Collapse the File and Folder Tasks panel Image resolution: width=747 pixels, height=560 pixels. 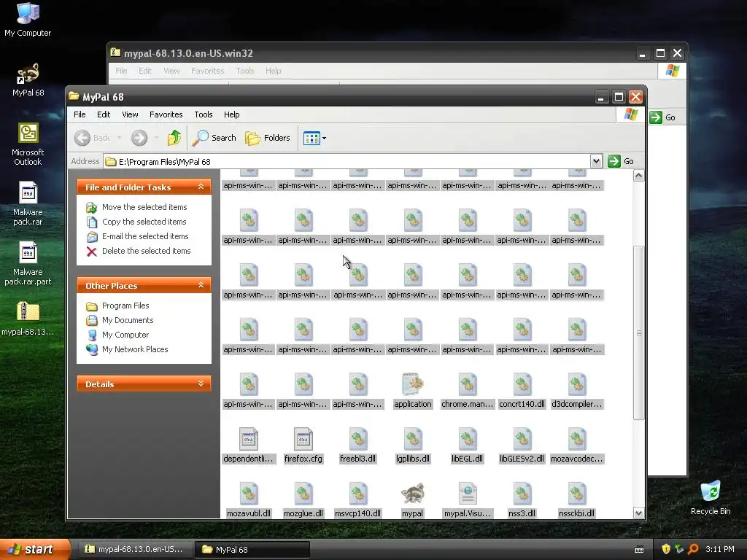(x=201, y=187)
